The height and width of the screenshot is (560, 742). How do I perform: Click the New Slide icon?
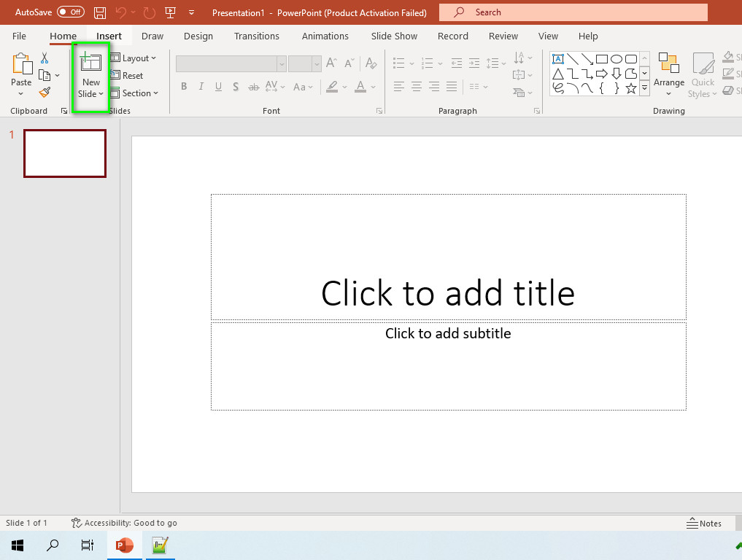[90, 63]
